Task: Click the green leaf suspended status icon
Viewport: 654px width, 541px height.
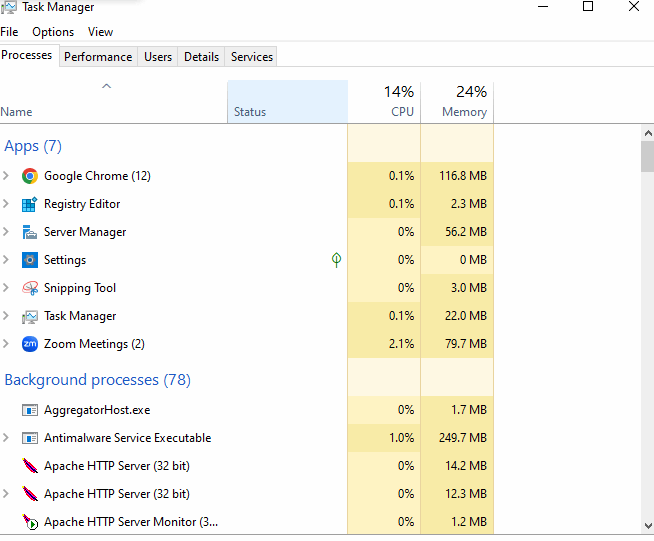Action: (x=336, y=260)
